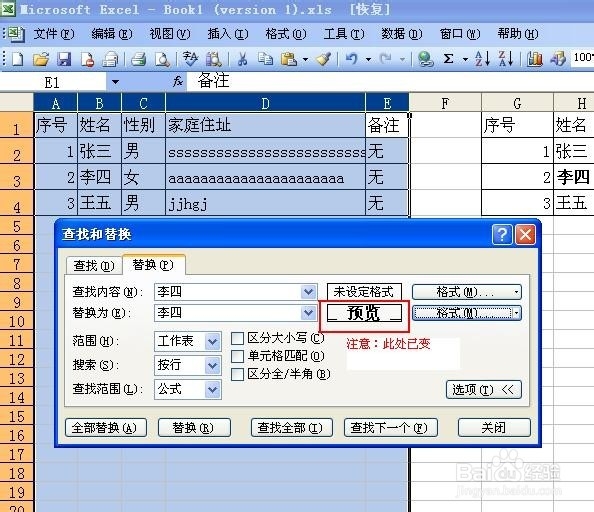Sort ascending with the A-Z icon
The width and height of the screenshot is (594, 512).
[482, 59]
